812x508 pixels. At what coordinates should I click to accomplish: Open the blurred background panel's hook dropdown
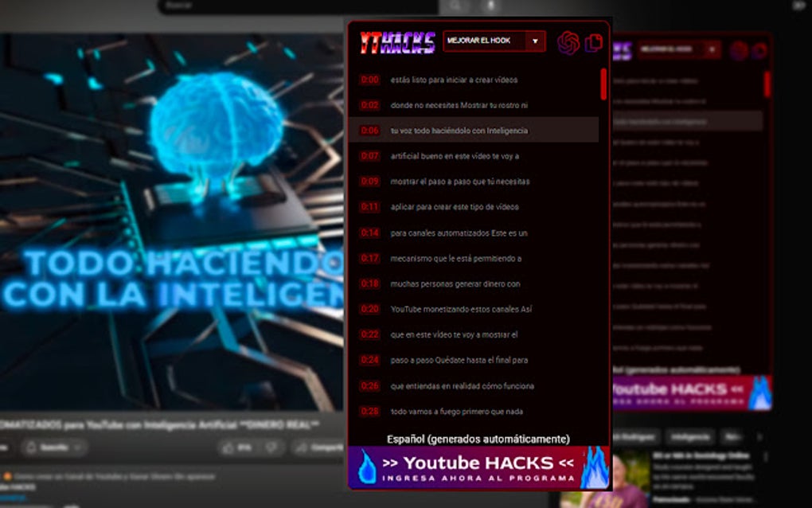tap(679, 49)
